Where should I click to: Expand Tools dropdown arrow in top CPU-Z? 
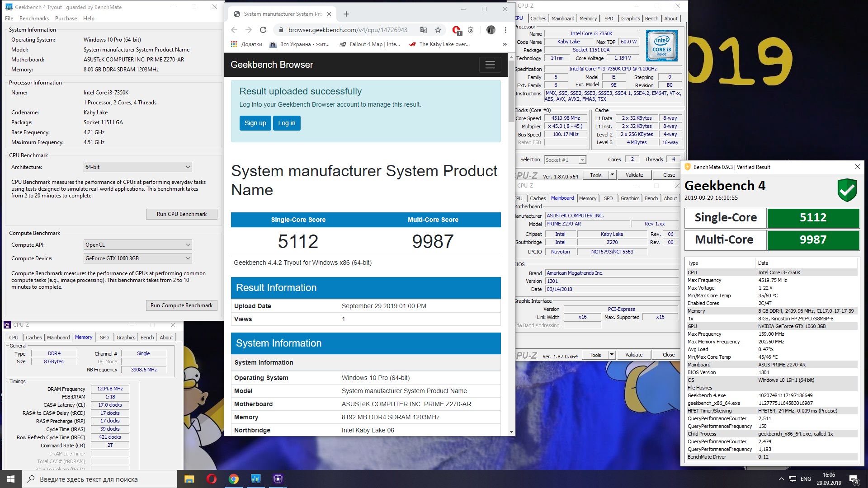tap(612, 175)
